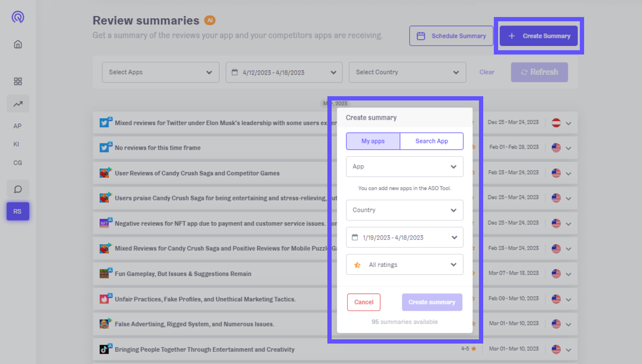Click the Schedule Summary button
This screenshot has height=364, width=642.
(x=451, y=36)
